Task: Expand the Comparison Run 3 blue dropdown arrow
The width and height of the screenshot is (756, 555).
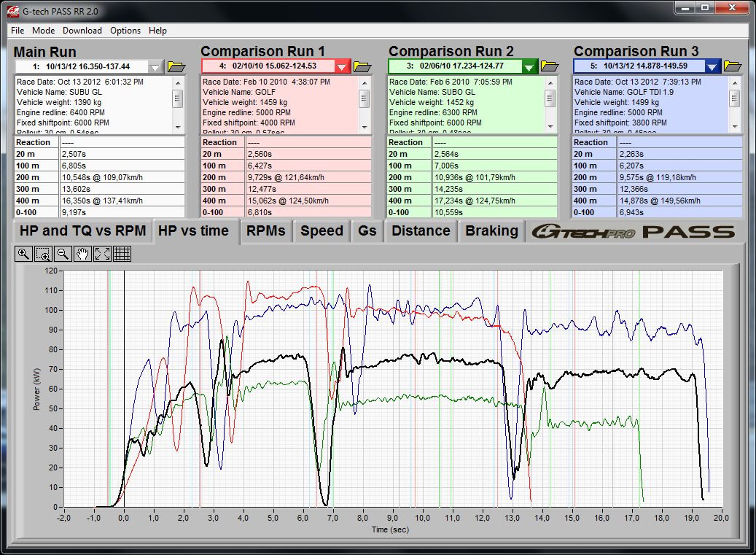Action: coord(712,66)
